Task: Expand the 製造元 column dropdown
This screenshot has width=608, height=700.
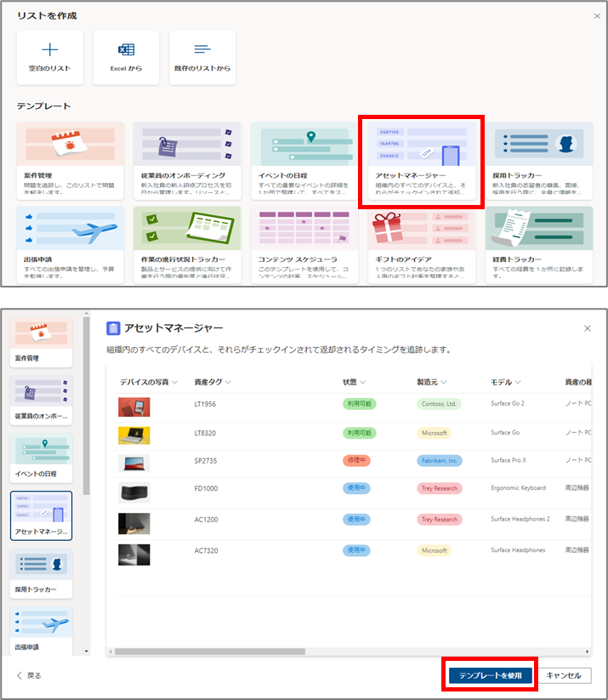Action: 444,382
